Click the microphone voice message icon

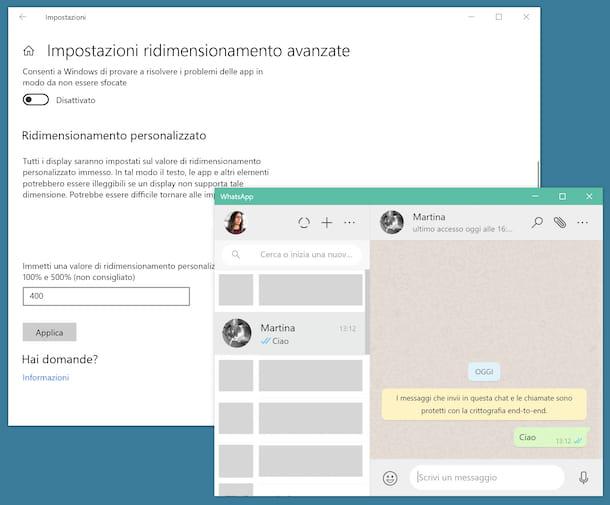(584, 477)
